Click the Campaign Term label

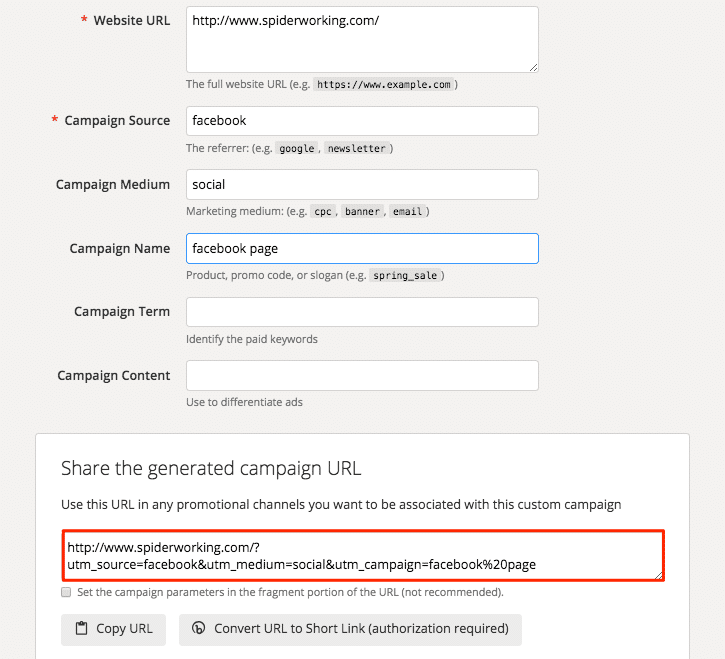[122, 312]
